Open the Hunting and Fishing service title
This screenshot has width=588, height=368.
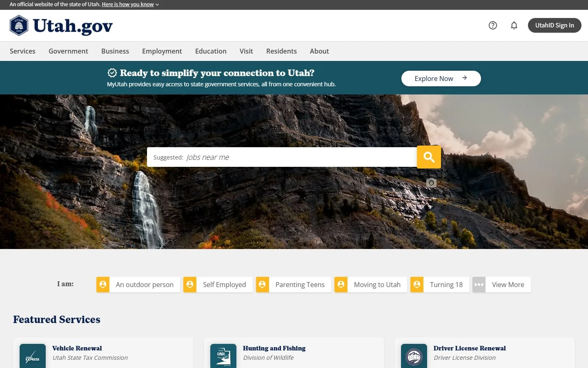coord(274,348)
